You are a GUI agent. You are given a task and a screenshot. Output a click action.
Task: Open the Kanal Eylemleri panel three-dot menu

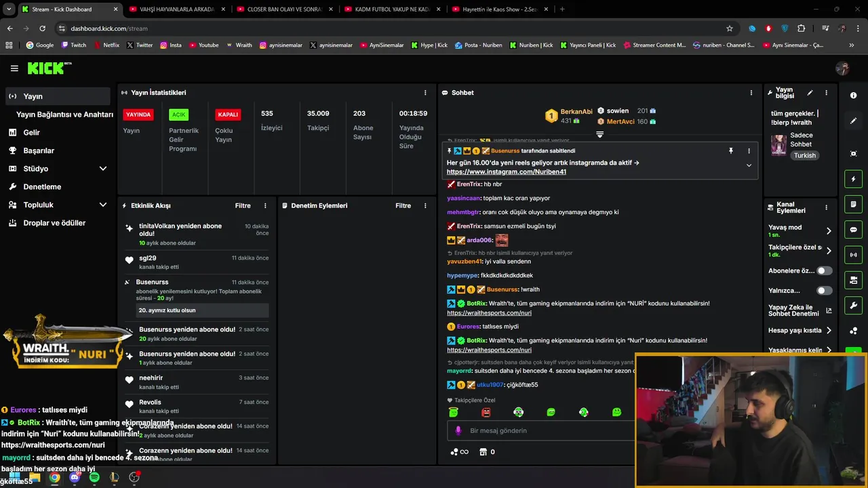click(826, 208)
